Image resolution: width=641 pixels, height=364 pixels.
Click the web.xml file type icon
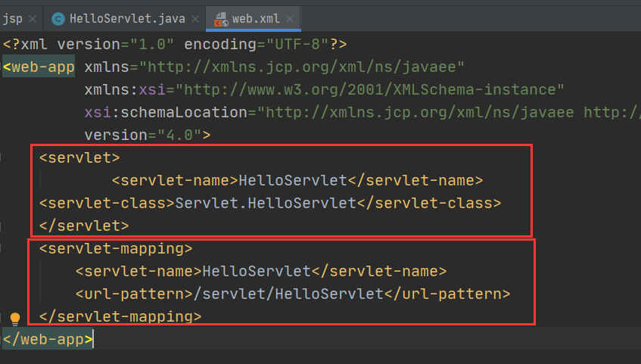tap(221, 19)
